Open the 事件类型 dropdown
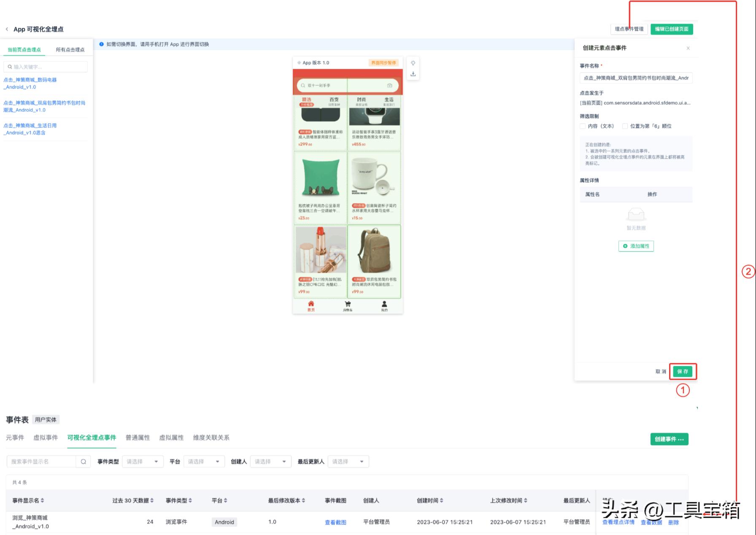The width and height of the screenshot is (756, 535). 143,461
